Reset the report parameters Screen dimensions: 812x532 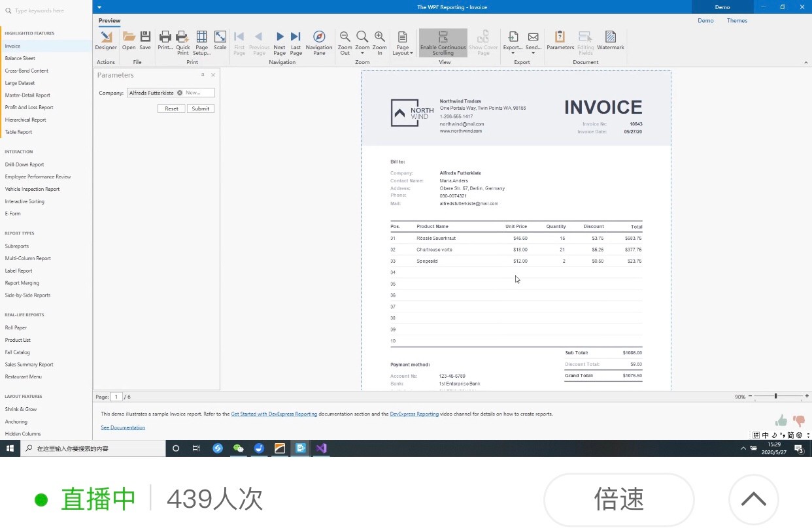[x=171, y=108]
